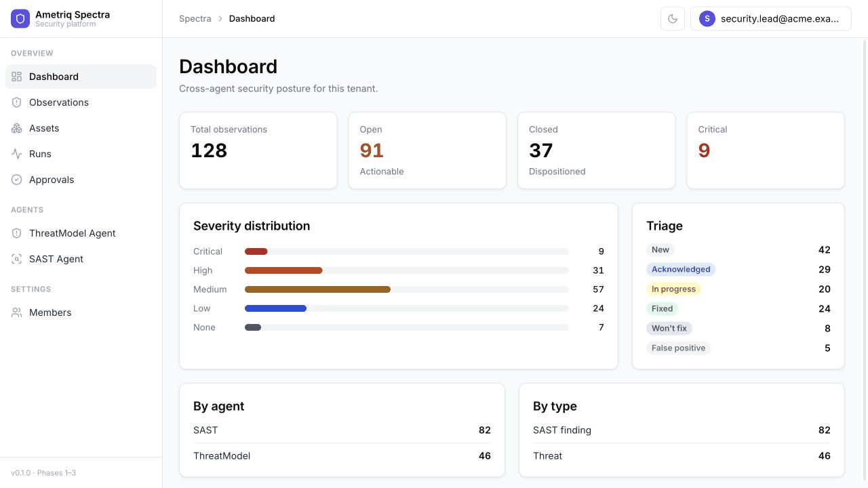Click the ThreatModel Agent shield icon

[x=17, y=233]
